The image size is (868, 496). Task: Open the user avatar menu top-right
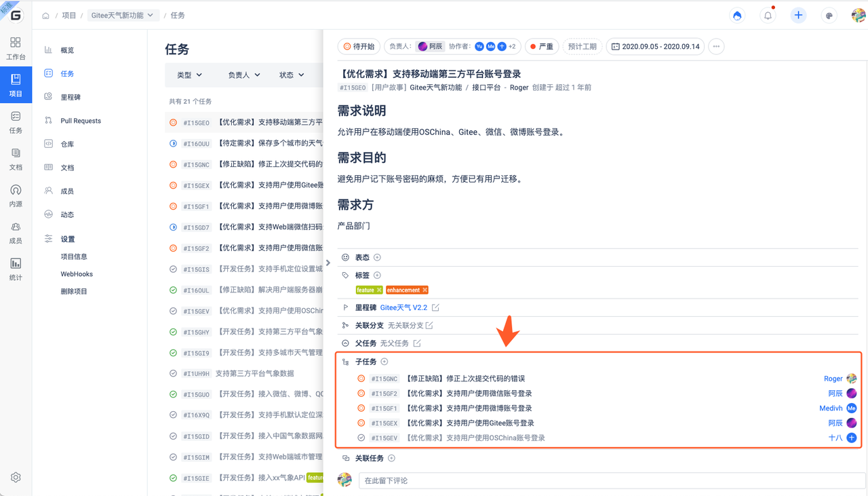click(x=859, y=16)
